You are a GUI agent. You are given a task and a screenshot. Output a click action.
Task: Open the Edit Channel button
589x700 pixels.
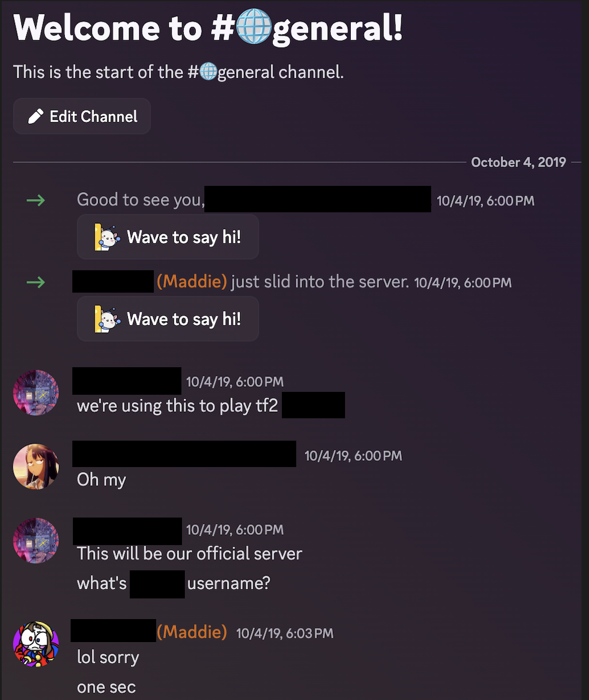82,116
